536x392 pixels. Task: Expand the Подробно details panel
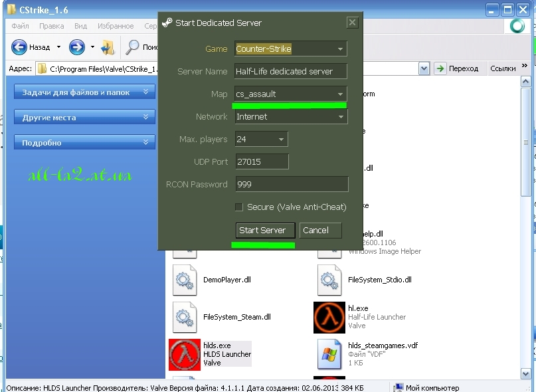[145, 142]
